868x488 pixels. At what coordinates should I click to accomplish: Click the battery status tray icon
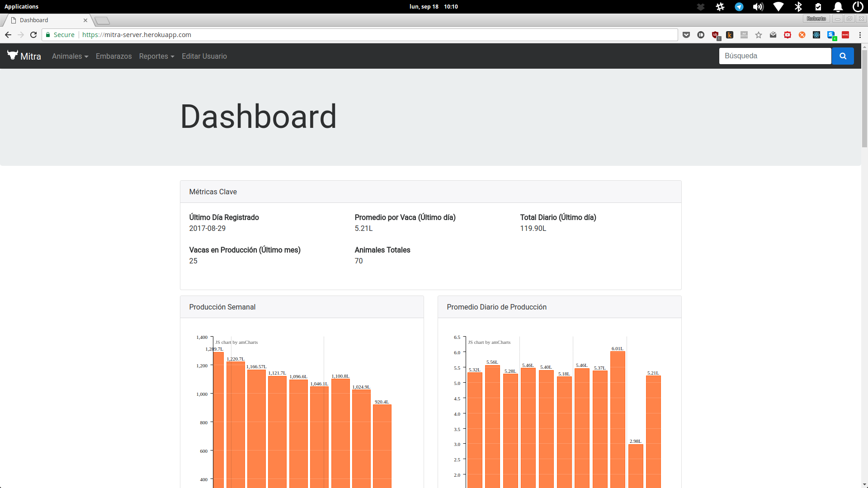click(818, 6)
